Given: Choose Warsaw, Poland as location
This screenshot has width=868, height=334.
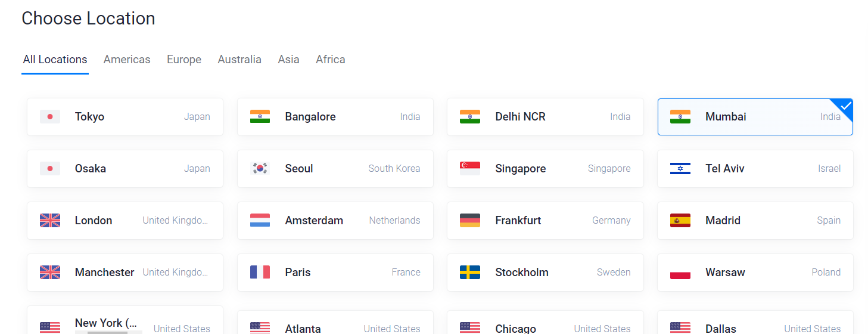Looking at the screenshot, I should coord(755,273).
